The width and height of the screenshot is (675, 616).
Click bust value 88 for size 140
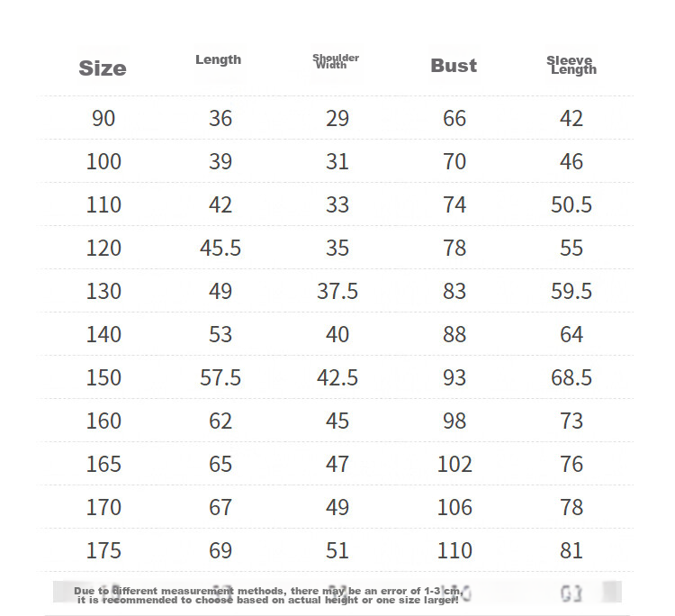(454, 334)
